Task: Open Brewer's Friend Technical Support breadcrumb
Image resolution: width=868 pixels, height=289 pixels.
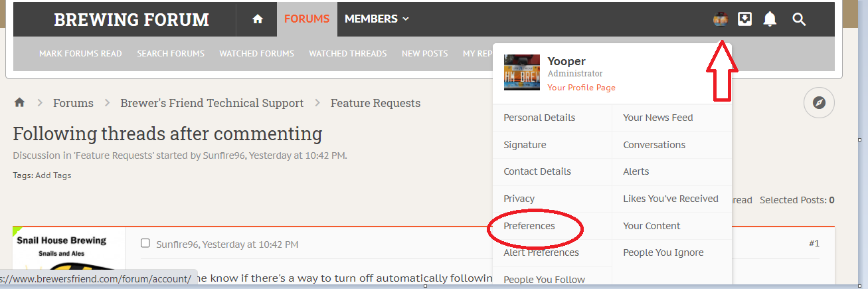Action: point(212,103)
